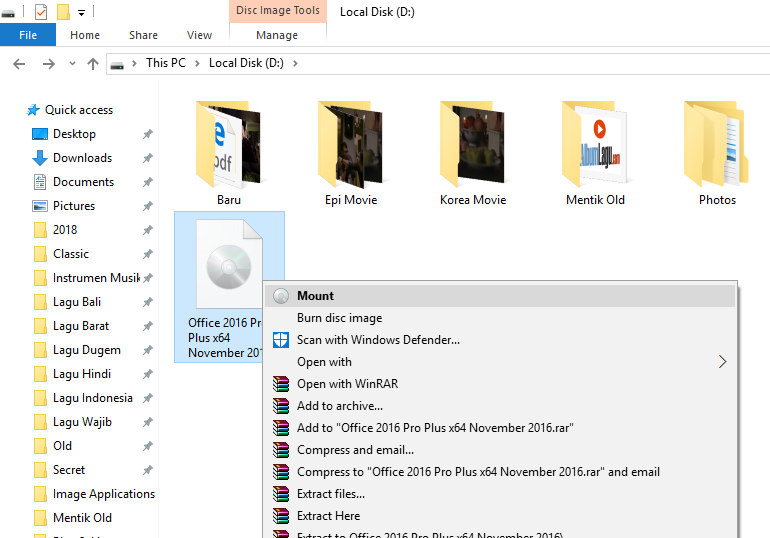
Task: Open the Lagu Wajib folder in the sidebar
Action: (x=82, y=422)
